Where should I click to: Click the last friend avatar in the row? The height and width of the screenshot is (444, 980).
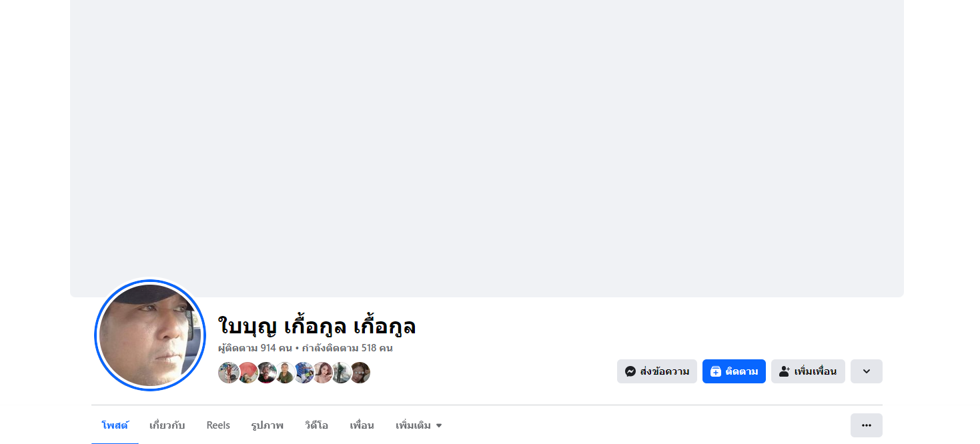(360, 373)
